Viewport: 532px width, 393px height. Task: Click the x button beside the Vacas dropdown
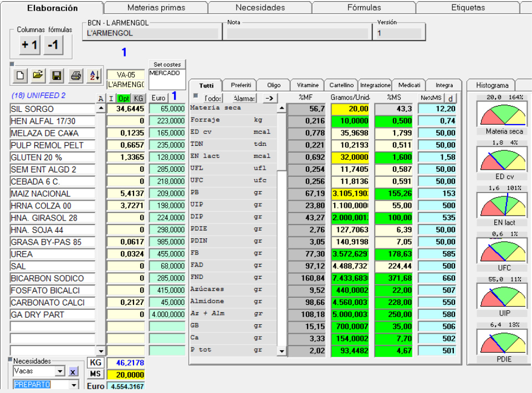tap(73, 371)
